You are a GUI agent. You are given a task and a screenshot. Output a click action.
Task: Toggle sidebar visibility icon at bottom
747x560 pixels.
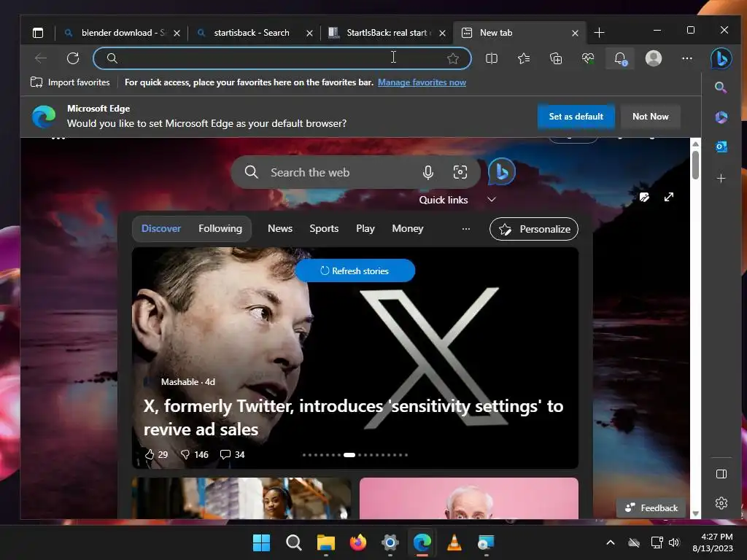click(721, 474)
